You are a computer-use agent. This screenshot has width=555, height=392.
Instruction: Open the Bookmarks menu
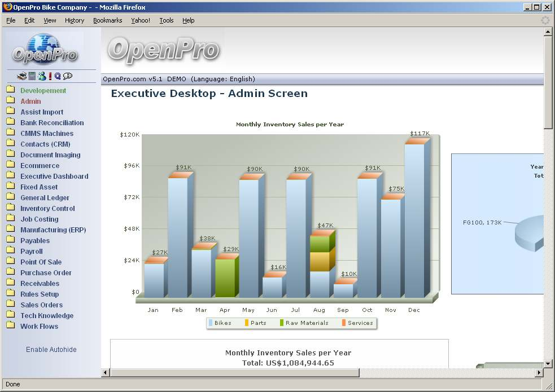pos(107,20)
